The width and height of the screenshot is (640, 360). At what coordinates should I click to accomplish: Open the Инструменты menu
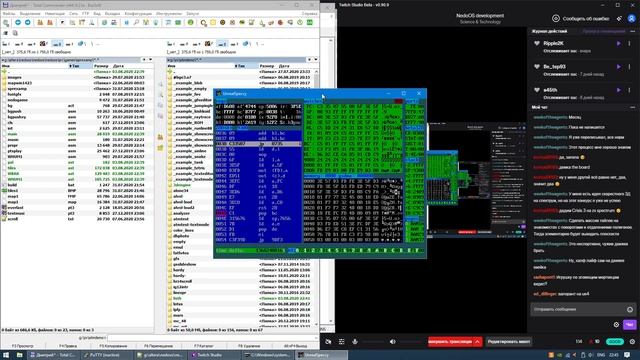pyautogui.click(x=169, y=13)
